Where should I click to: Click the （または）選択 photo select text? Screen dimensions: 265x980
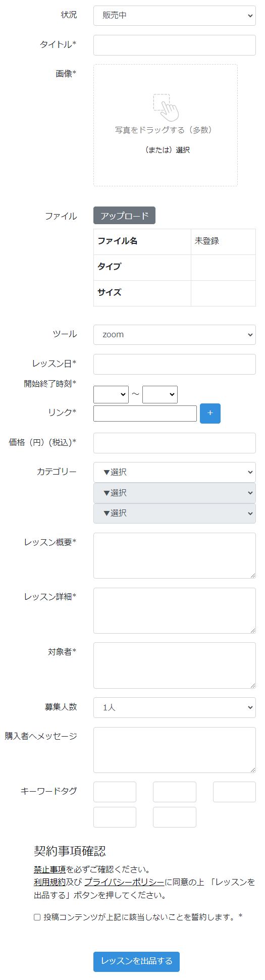167,150
